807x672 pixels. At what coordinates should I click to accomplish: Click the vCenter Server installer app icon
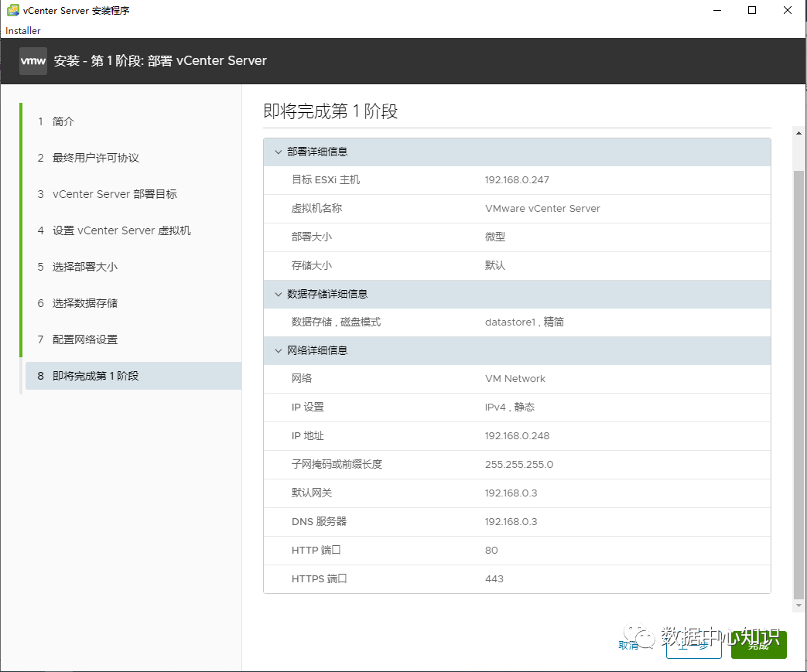12,10
